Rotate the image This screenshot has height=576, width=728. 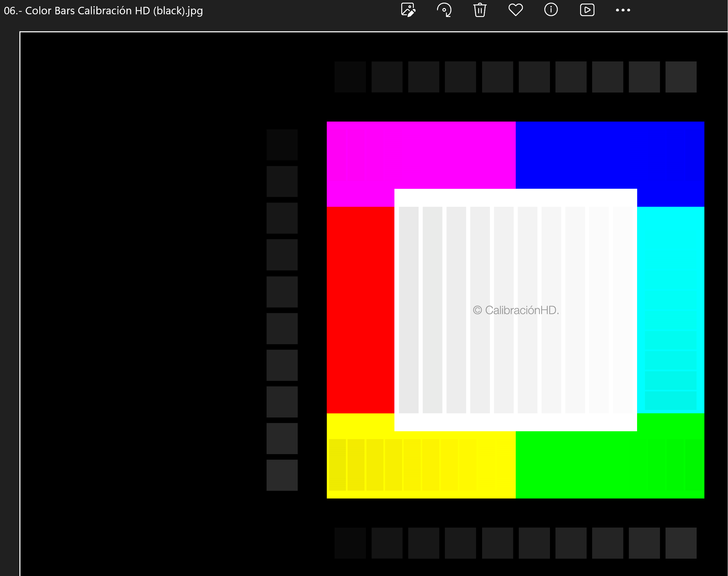(x=444, y=10)
